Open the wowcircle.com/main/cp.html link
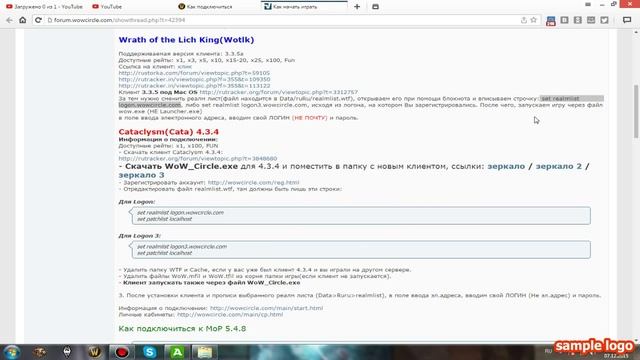This screenshot has width=640, height=360. point(230,315)
